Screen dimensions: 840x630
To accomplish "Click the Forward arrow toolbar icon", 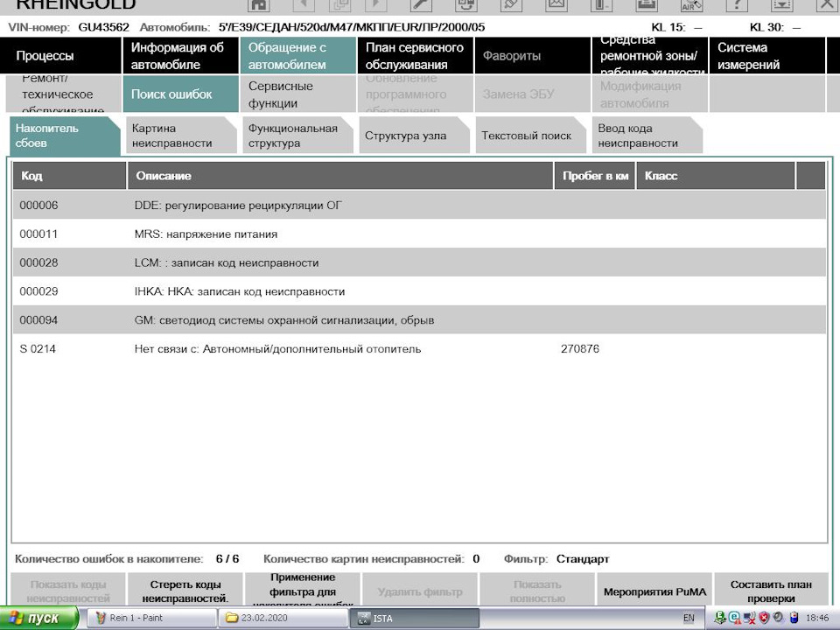I will pos(375,5).
